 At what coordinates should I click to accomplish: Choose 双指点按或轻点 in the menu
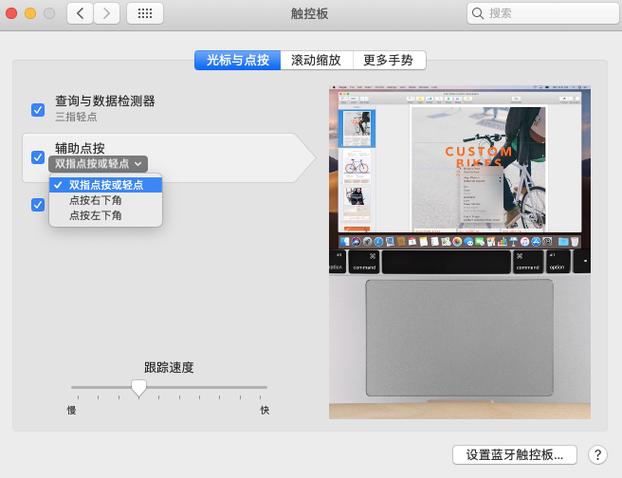pyautogui.click(x=106, y=185)
